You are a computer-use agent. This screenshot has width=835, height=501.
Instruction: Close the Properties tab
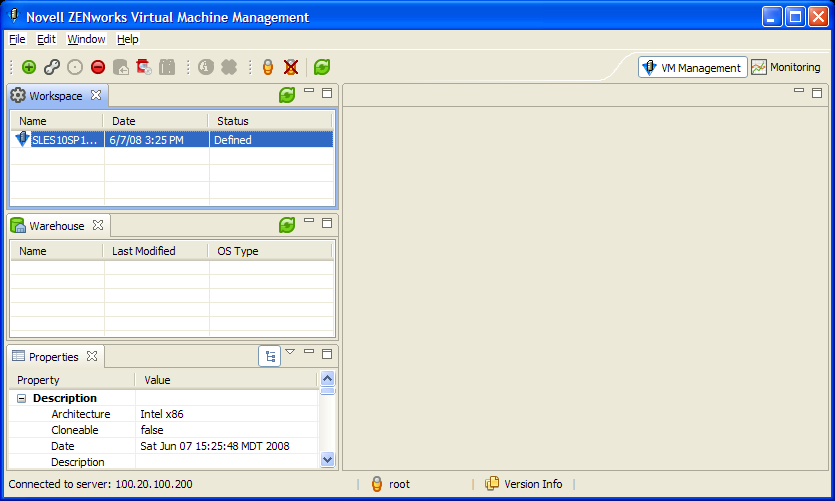92,356
